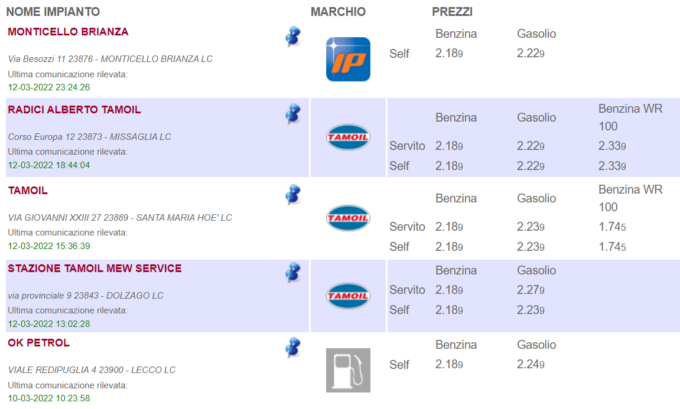Click the Tamoil logo in the Santa Maria Hoe' row
680x409 pixels.
coord(348,217)
